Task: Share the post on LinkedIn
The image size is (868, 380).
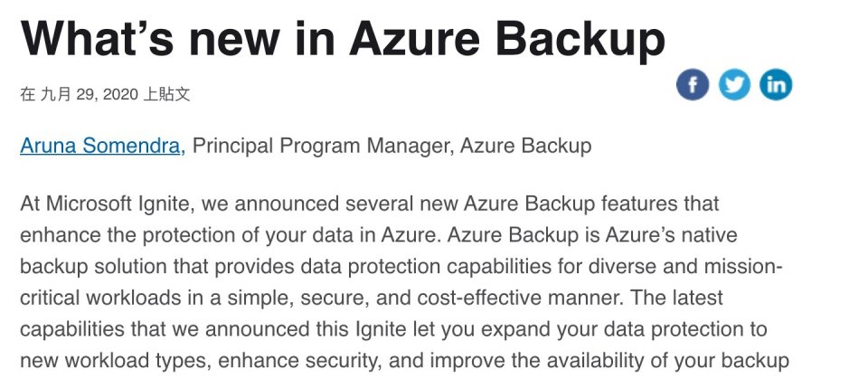Action: [776, 85]
